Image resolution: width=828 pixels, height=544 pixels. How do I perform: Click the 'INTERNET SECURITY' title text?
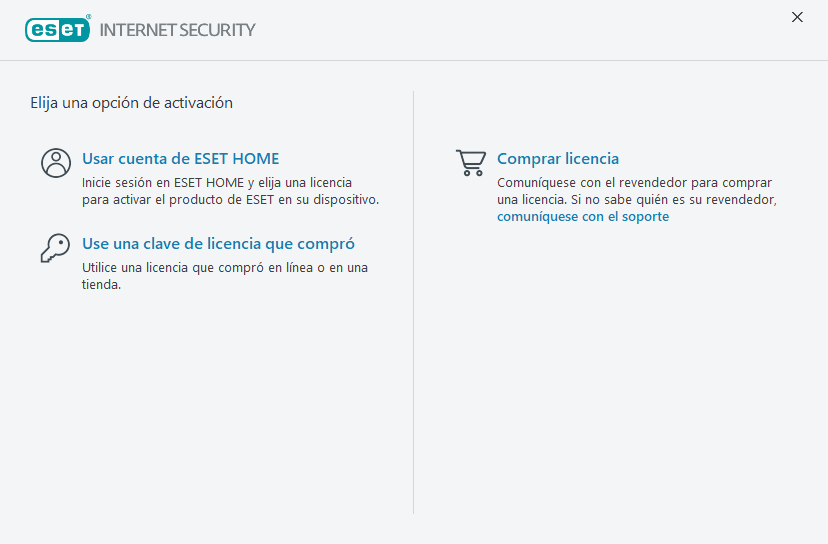pyautogui.click(x=178, y=30)
